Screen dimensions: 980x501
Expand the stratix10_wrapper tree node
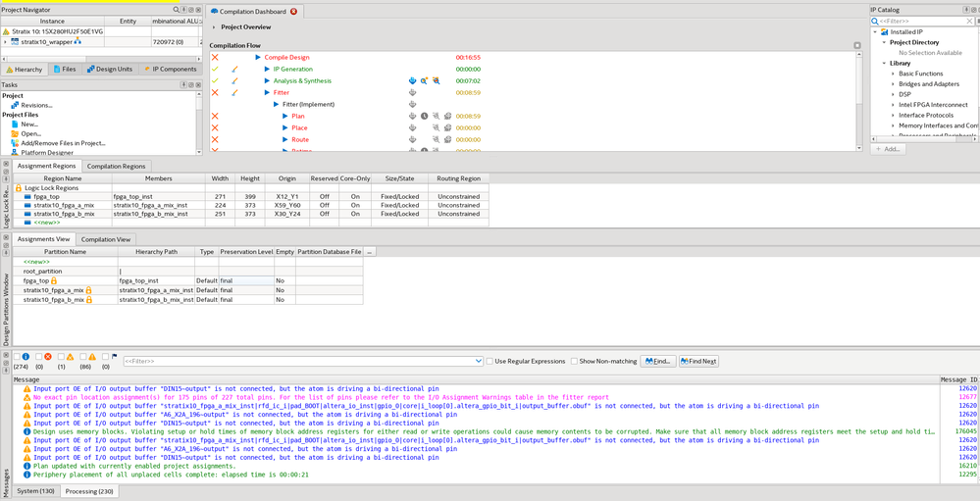coord(5,42)
